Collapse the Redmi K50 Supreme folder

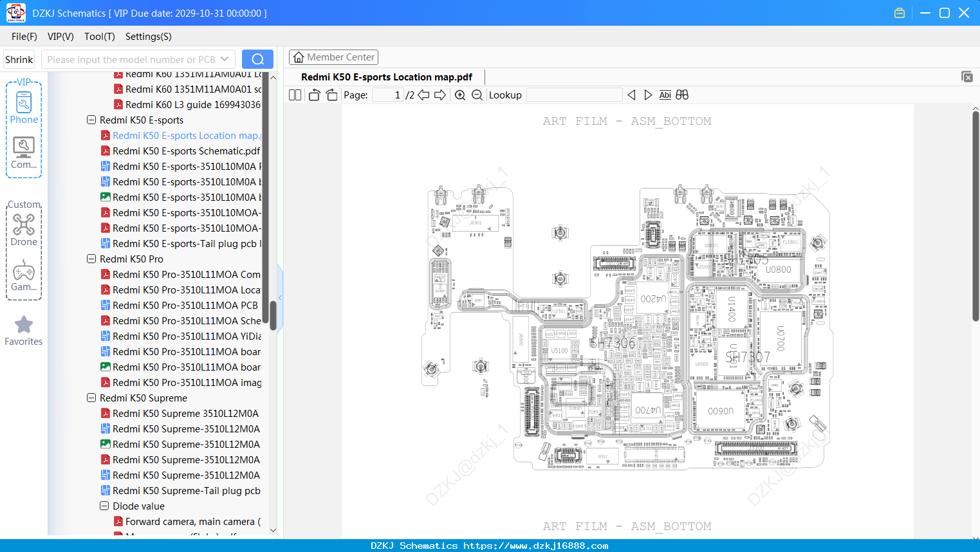(91, 398)
